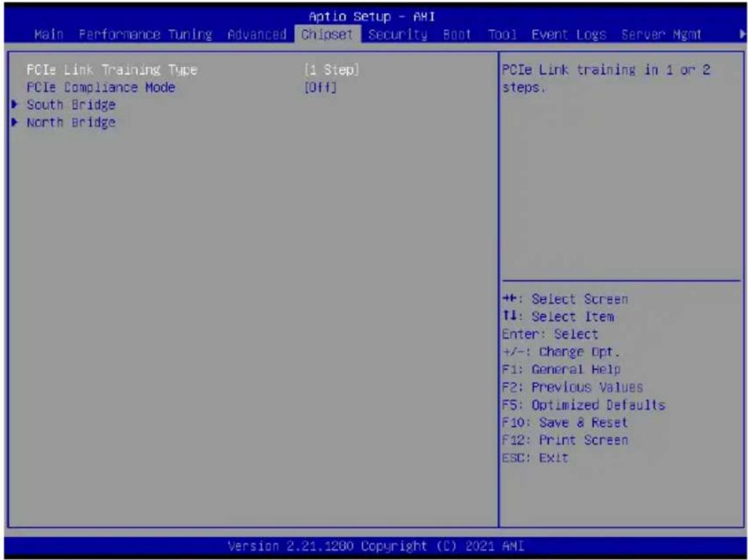Click the Enter: Select help line
This screenshot has width=748, height=560.
[x=550, y=335]
